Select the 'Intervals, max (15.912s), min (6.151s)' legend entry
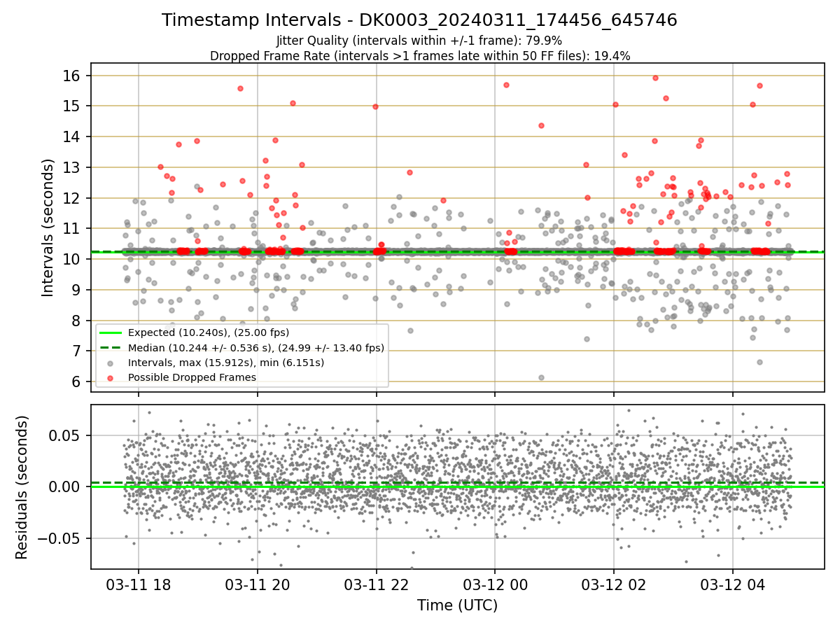Screen dimensions: 840x630 click(225, 363)
